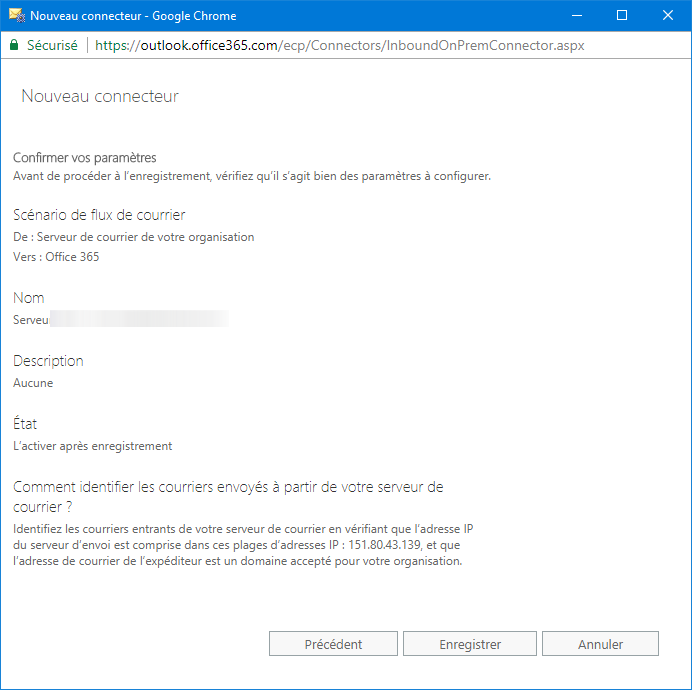
Task: Click the "Vers : Office 365" line
Action: point(56,257)
